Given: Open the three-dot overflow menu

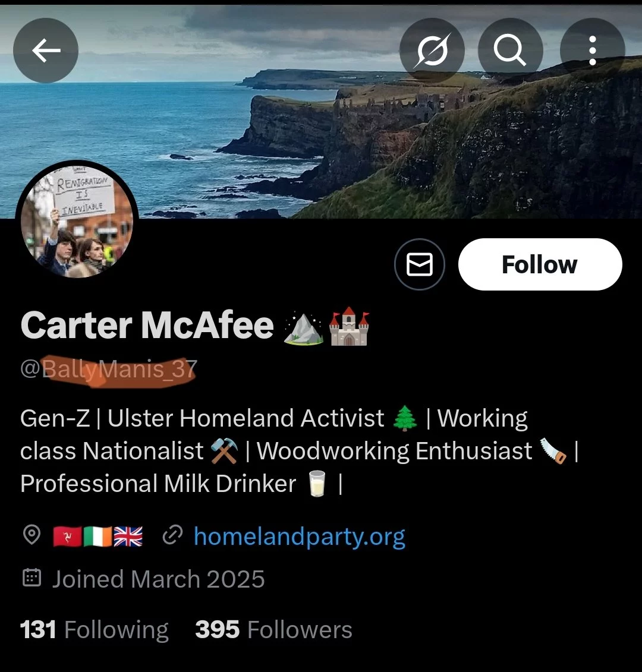Looking at the screenshot, I should 592,50.
